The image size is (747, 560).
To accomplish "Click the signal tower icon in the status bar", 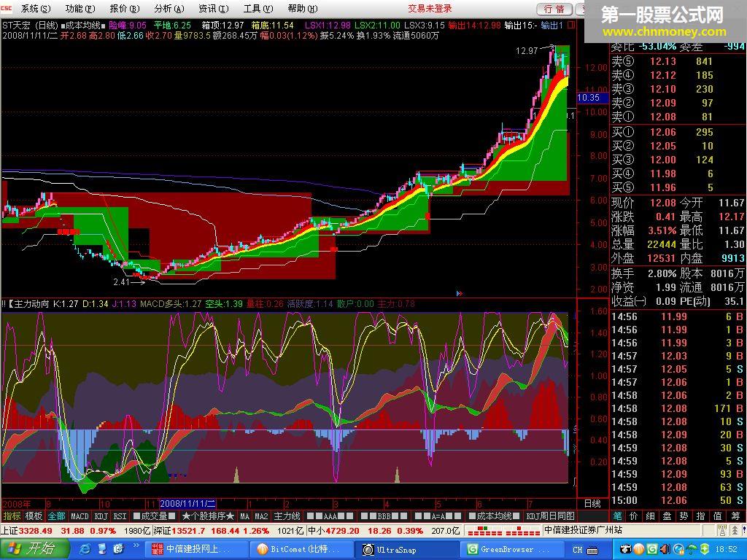I will (722, 530).
